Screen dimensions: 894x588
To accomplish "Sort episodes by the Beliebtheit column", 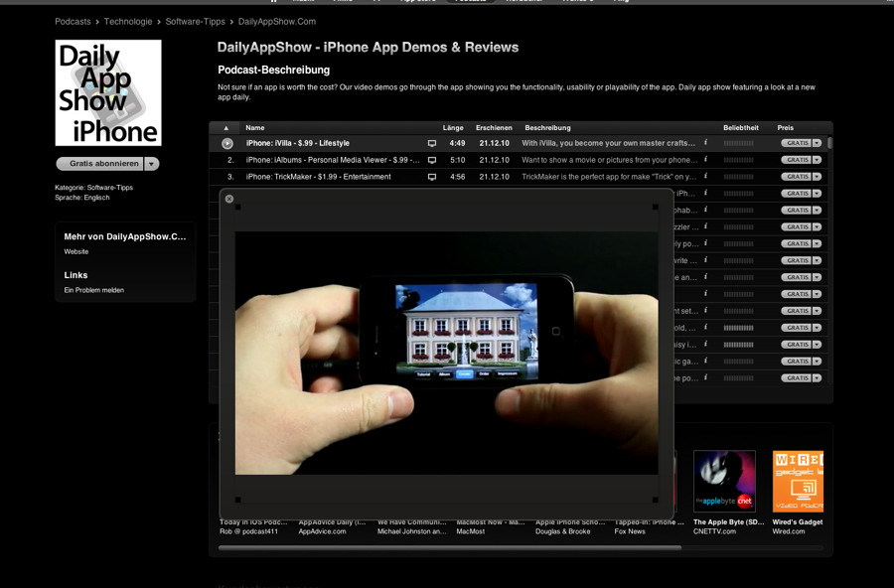I will [x=741, y=128].
